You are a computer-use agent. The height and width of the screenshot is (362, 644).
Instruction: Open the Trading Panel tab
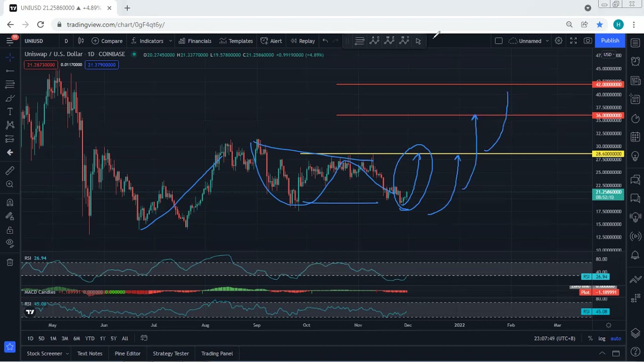(x=217, y=353)
